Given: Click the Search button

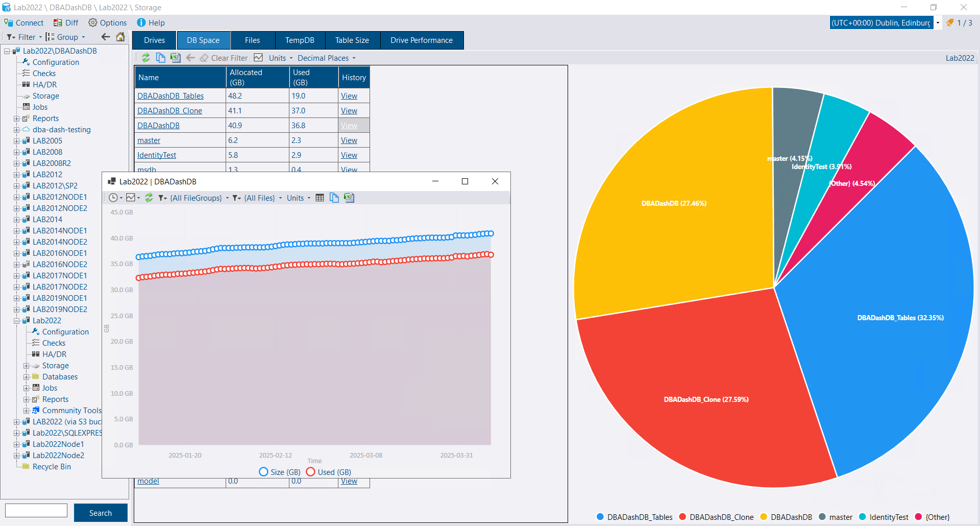Looking at the screenshot, I should pyautogui.click(x=101, y=513).
